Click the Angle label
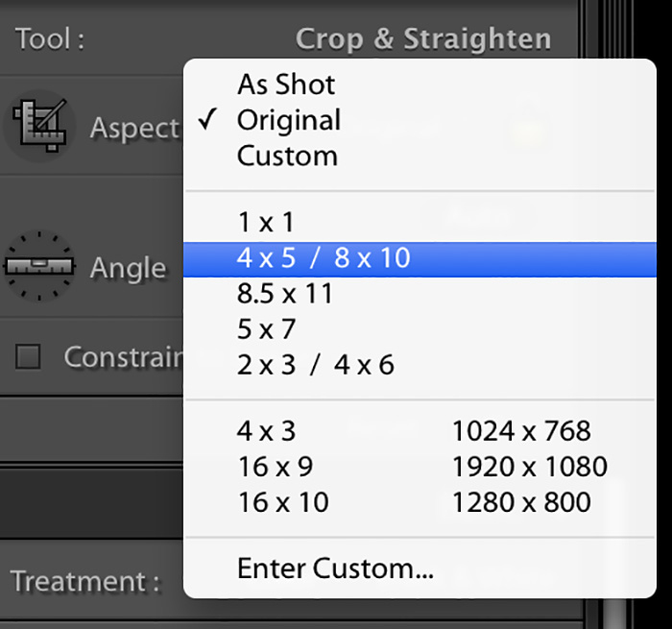 click(x=128, y=269)
